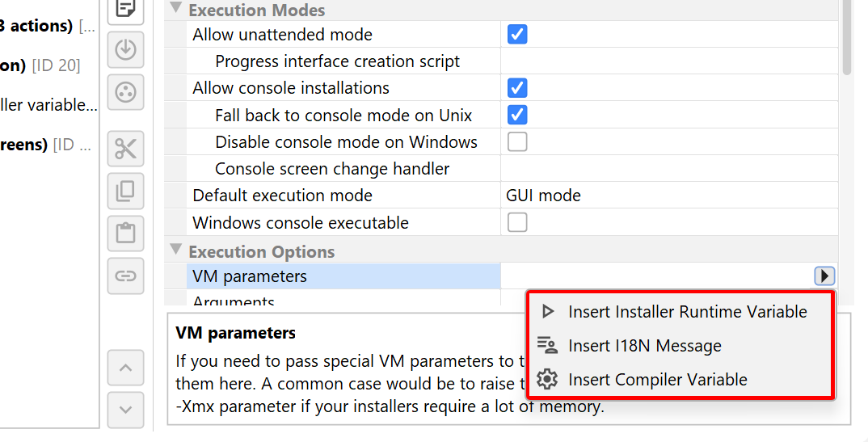
Task: Click the circled download arrow icon
Action: point(125,49)
